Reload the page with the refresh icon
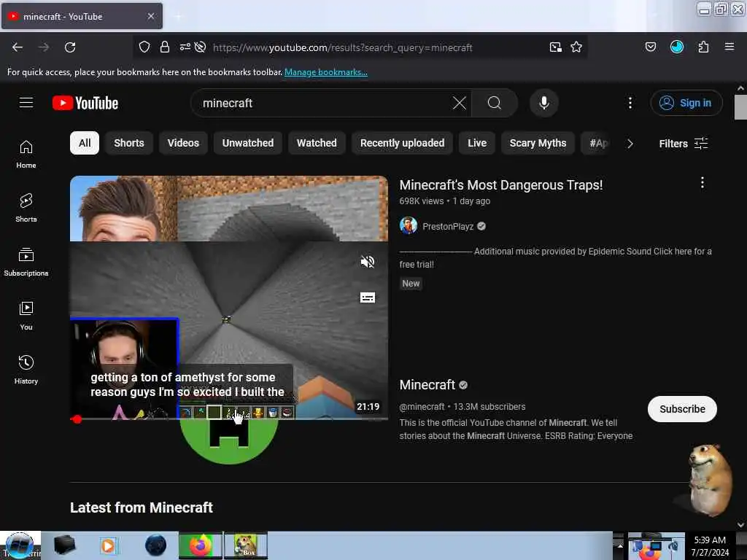The image size is (747, 560). click(x=70, y=47)
